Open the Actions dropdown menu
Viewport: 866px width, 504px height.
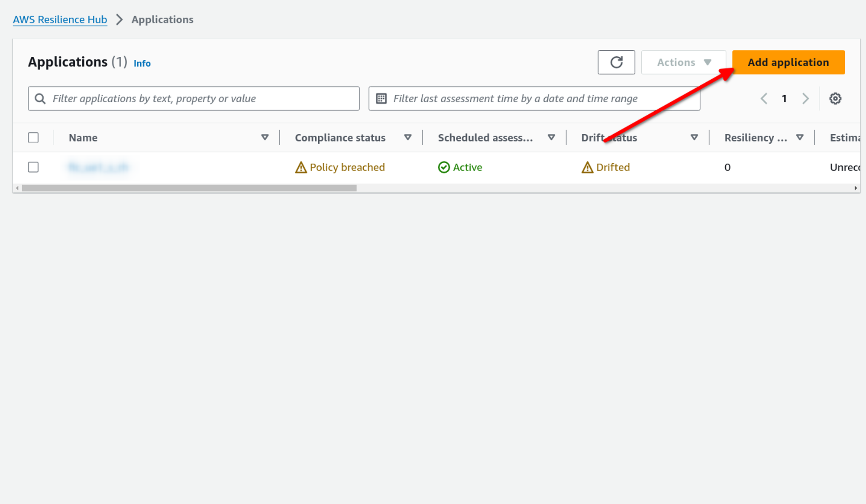(x=683, y=62)
